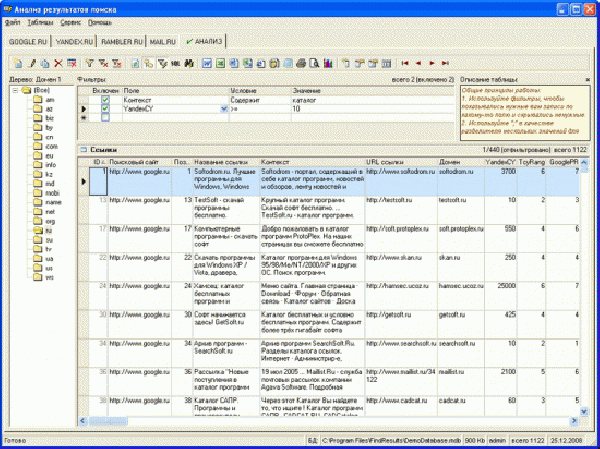Click the red X delete icon in toolbar
This screenshot has width=600, height=449.
[58, 62]
